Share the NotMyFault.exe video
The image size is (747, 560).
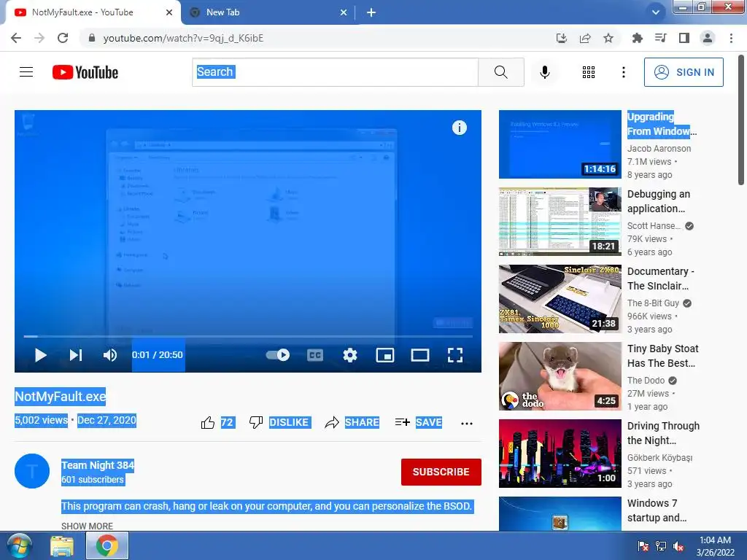[352, 422]
